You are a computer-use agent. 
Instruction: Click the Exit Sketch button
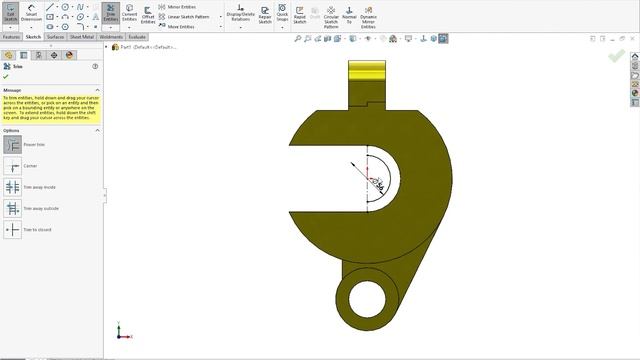tap(10, 12)
